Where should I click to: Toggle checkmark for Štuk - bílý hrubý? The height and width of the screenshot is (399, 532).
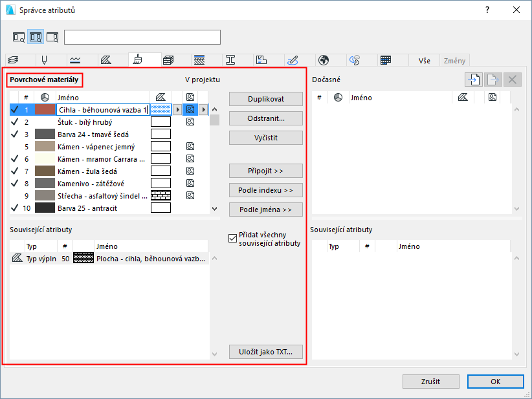tap(15, 122)
